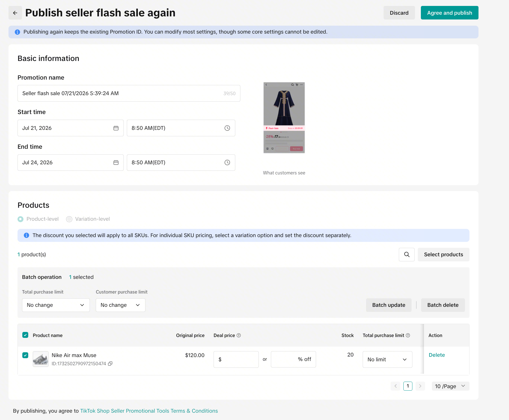Open the start date calendar icon

tap(116, 128)
